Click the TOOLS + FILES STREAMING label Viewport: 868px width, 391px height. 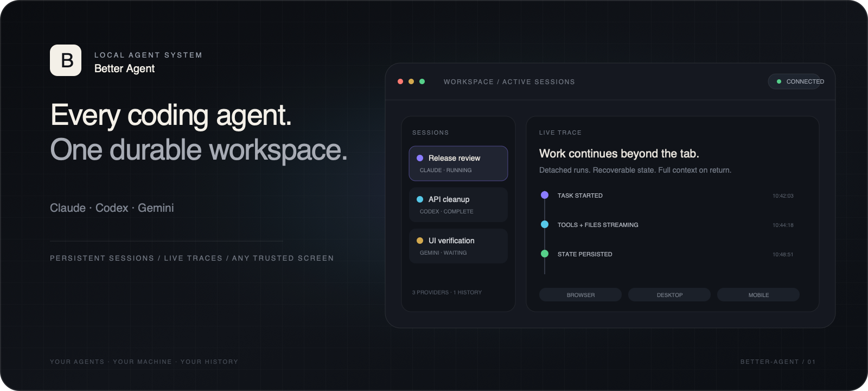[598, 225]
